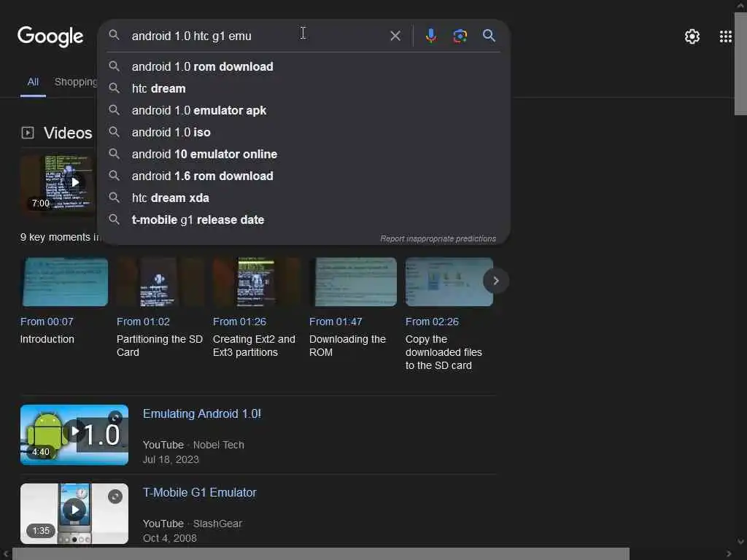This screenshot has width=747, height=560.
Task: Open the Google apps grid
Action: click(x=725, y=36)
